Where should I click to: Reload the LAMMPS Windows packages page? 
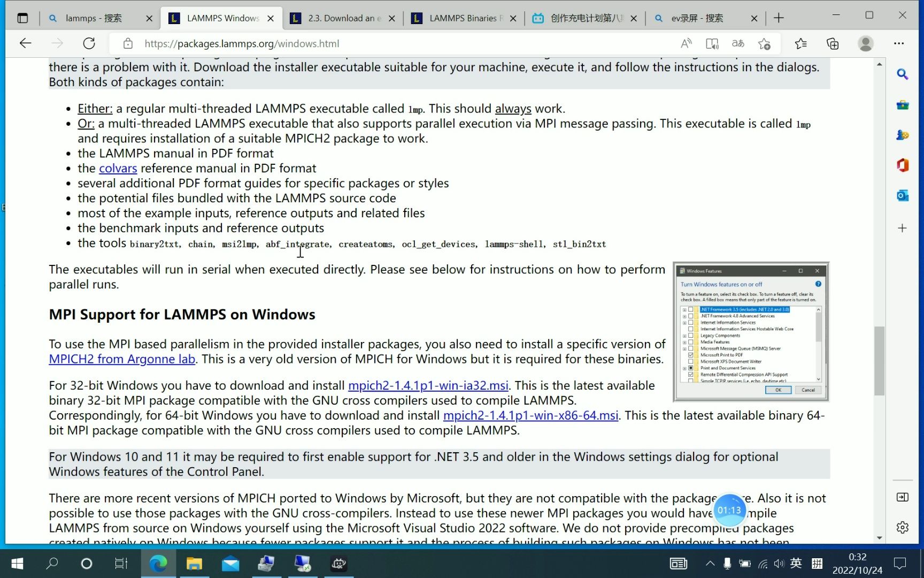pyautogui.click(x=89, y=43)
